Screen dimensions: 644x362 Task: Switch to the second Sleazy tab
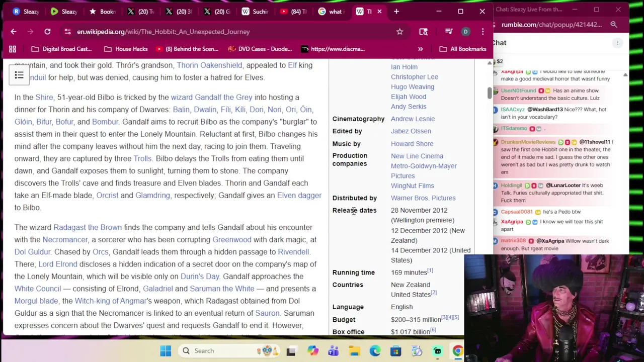click(x=63, y=11)
